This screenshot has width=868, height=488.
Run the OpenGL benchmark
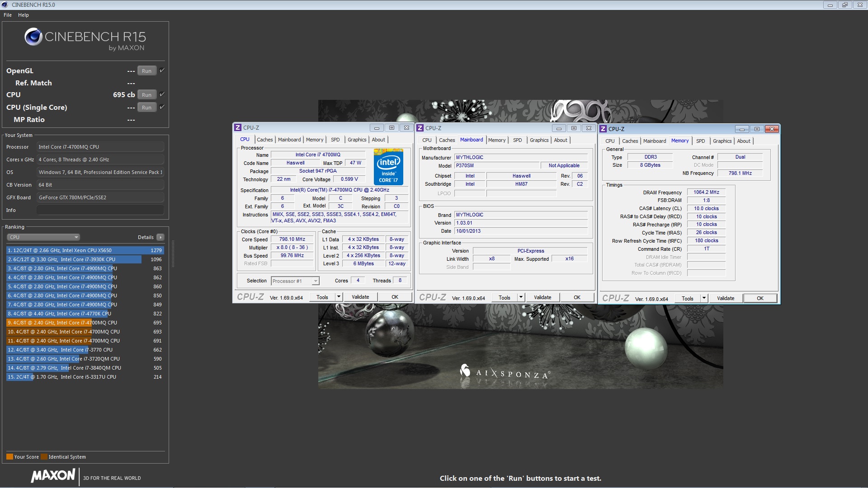pos(146,70)
